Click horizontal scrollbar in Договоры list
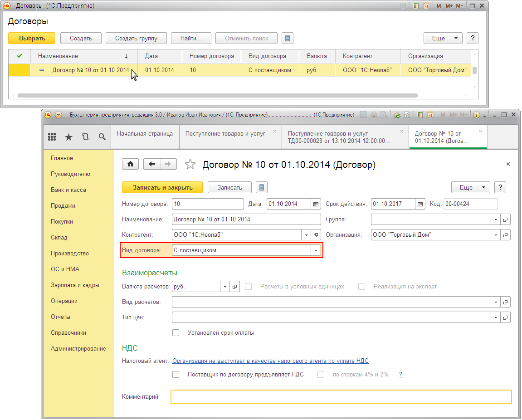This screenshot has height=420, width=522. [218, 96]
